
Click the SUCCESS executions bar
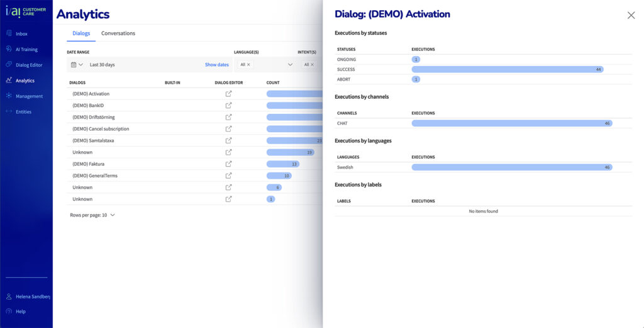point(507,69)
